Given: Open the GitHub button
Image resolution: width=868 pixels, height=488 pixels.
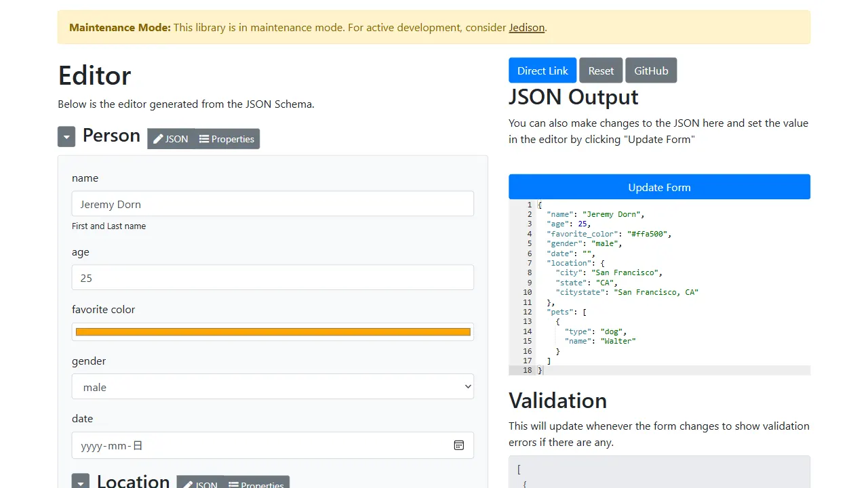Looking at the screenshot, I should 651,70.
